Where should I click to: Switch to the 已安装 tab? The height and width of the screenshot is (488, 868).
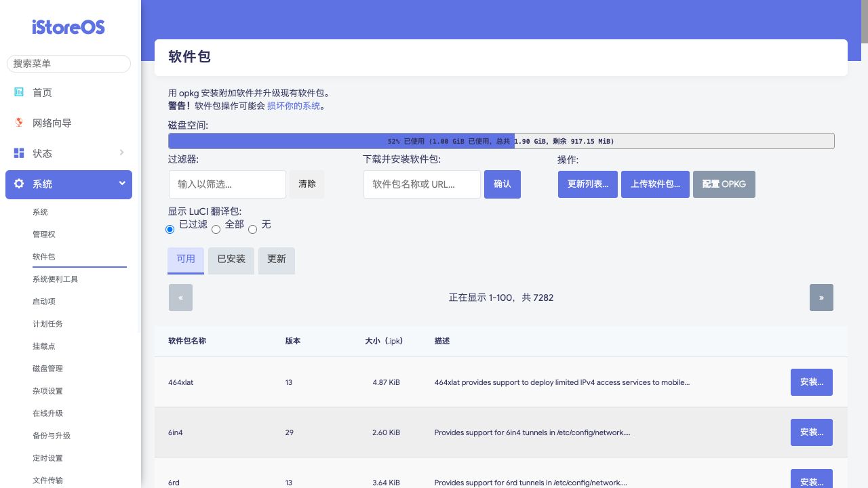pos(231,260)
